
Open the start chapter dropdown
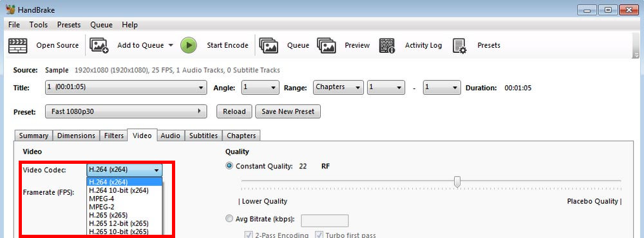point(386,88)
